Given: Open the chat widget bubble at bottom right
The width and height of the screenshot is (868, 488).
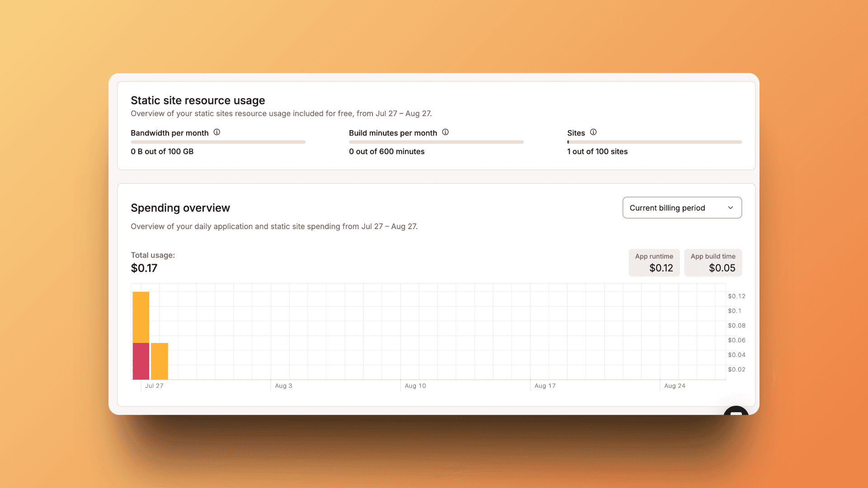Looking at the screenshot, I should tap(736, 411).
